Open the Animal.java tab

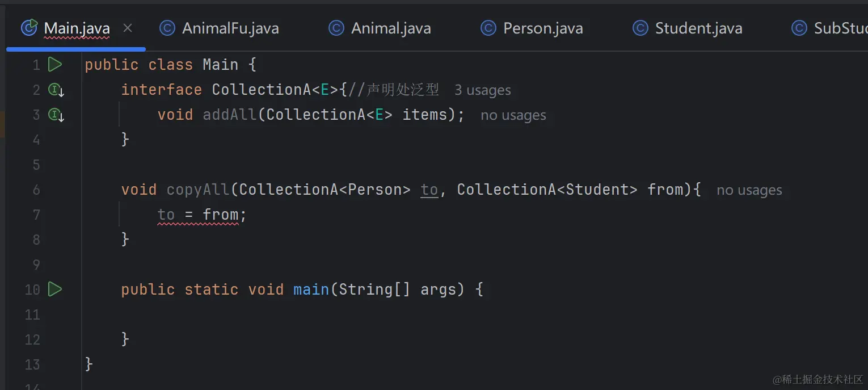tap(391, 28)
